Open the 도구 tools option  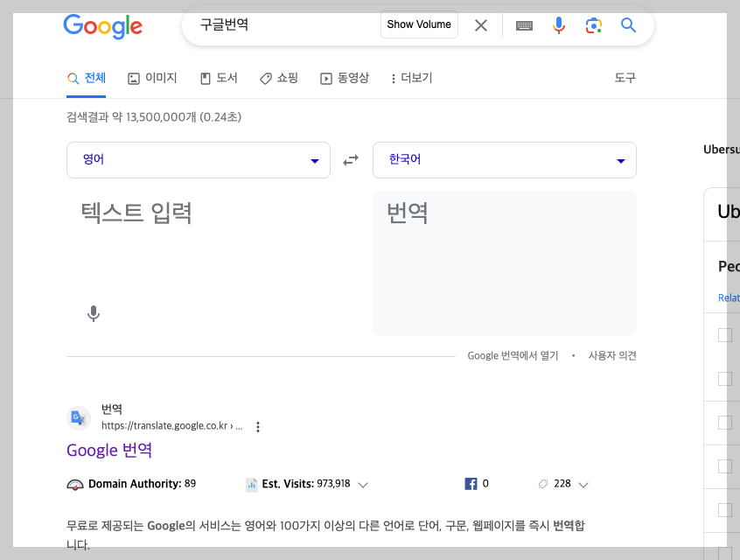pos(625,78)
